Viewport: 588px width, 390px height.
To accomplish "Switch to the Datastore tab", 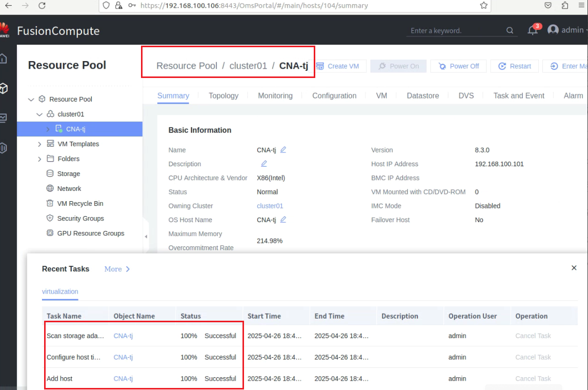I will [x=423, y=96].
